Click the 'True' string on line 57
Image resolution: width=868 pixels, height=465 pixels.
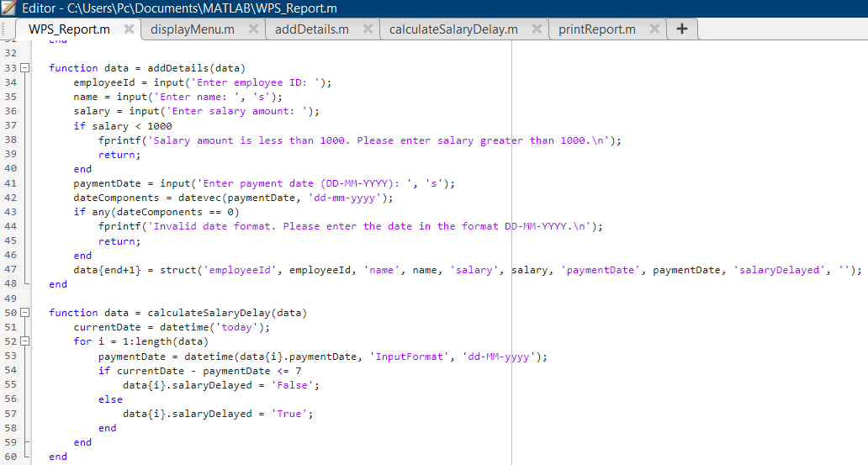(x=288, y=414)
